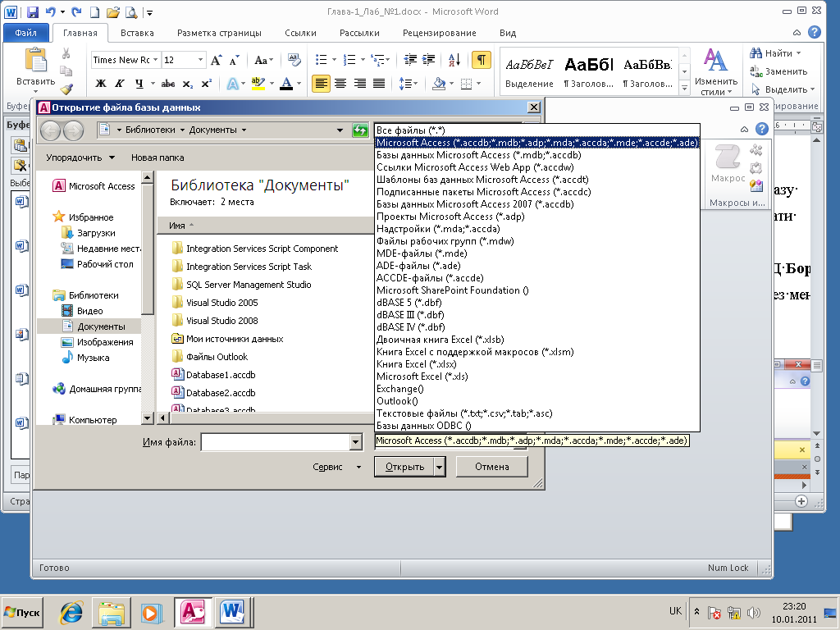Screen dimensions: 840x630
Task: Toggle paragraph marks ¶ display
Action: (481, 59)
